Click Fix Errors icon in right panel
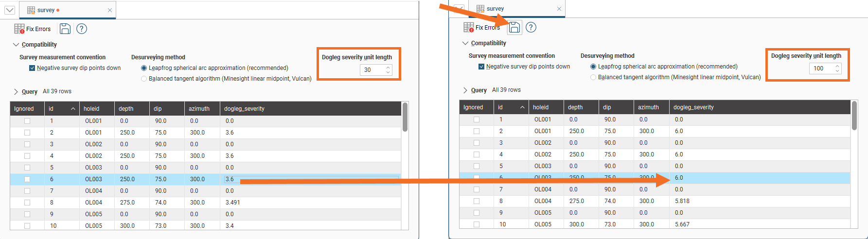The width and height of the screenshot is (868, 239). (469, 28)
